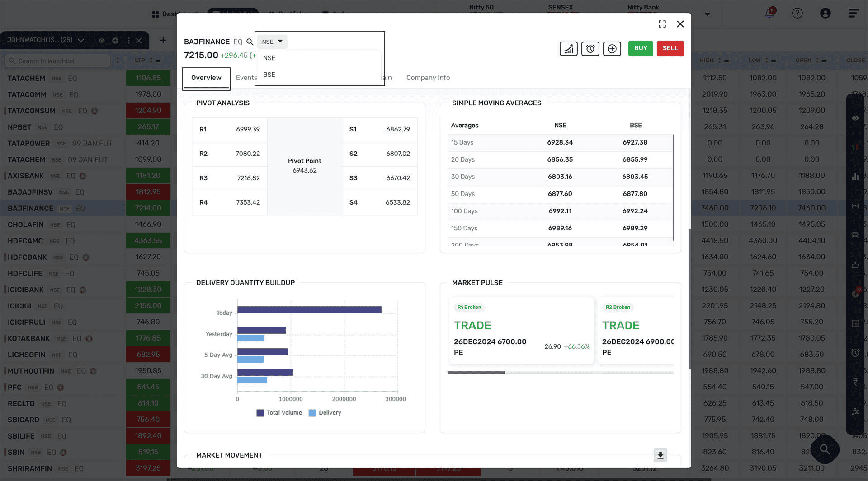This screenshot has height=481, width=868.
Task: Click the plus-circle add button beside BUY
Action: [612, 49]
